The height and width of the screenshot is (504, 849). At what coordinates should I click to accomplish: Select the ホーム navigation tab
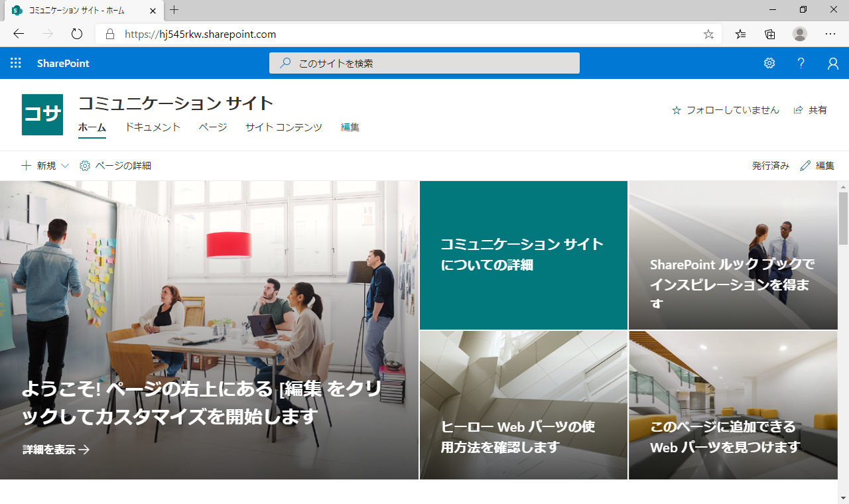(x=92, y=127)
